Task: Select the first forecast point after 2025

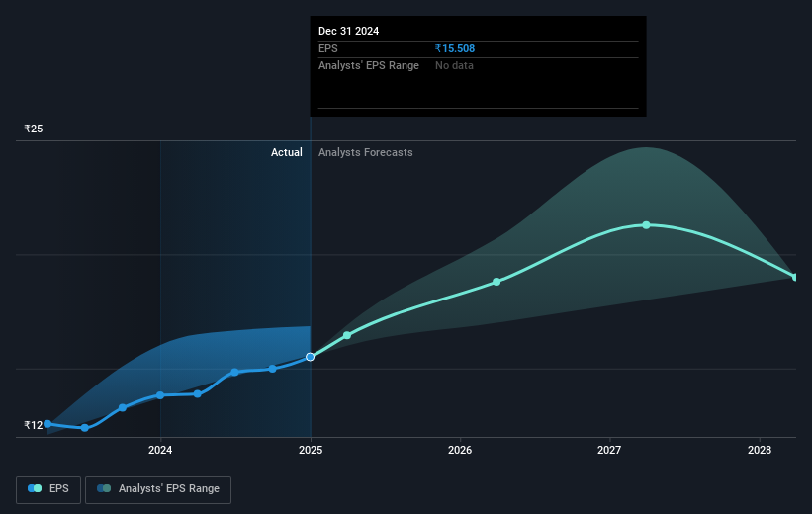Action: pos(347,335)
